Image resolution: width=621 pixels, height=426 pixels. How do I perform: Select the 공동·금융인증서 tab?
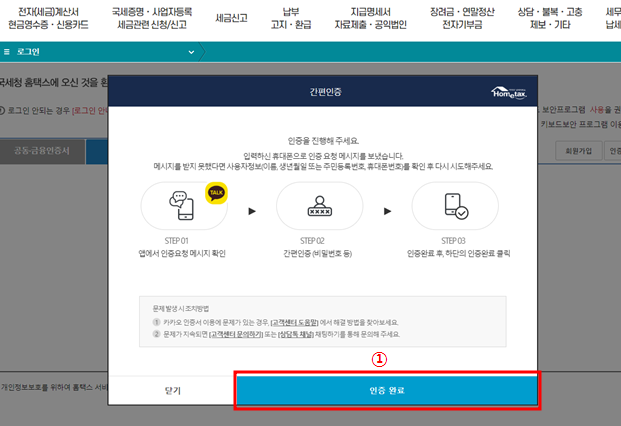pos(42,151)
